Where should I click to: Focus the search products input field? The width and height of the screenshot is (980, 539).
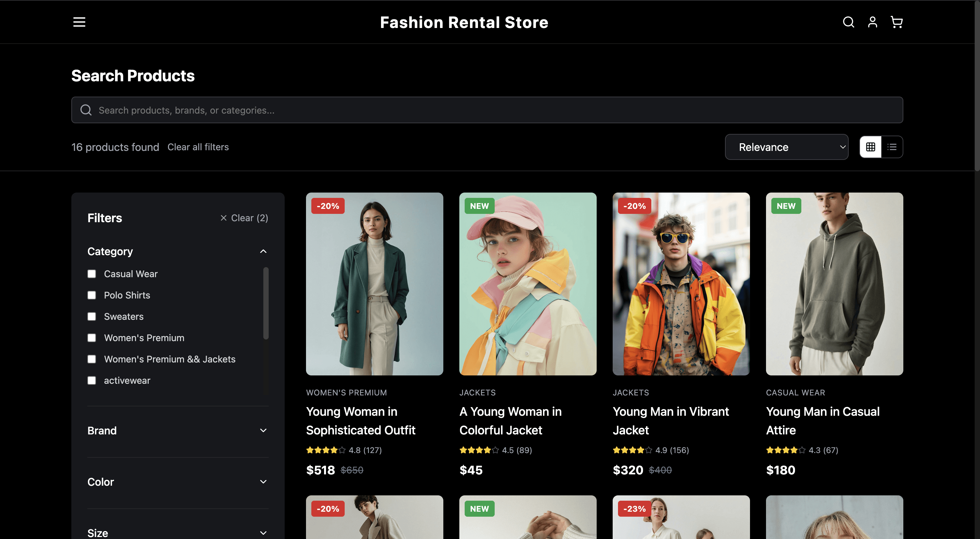[x=487, y=110]
